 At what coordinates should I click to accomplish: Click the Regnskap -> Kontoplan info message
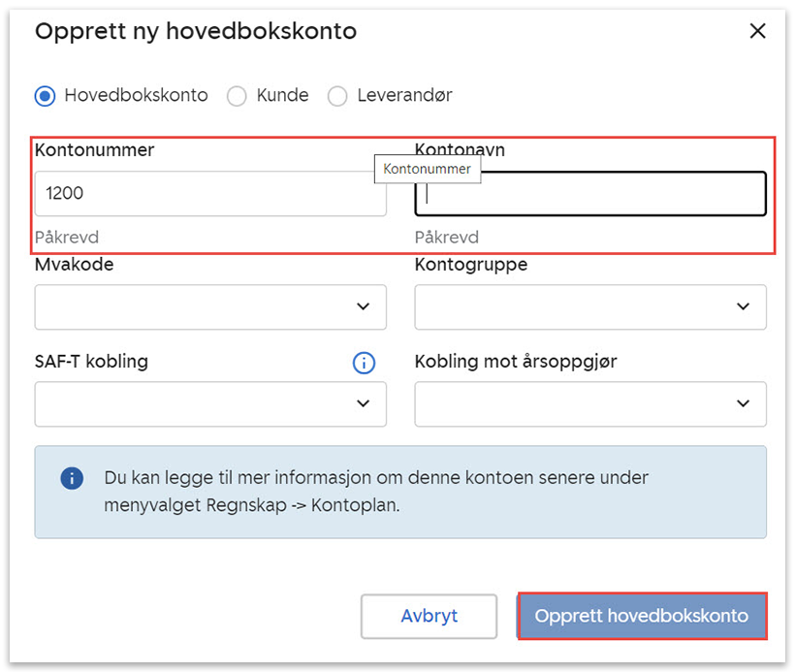click(x=376, y=492)
